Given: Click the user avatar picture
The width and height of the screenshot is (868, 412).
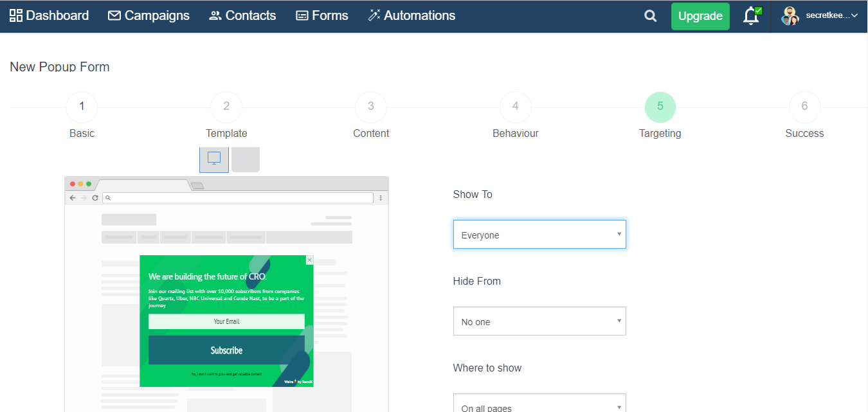Looking at the screenshot, I should [790, 16].
